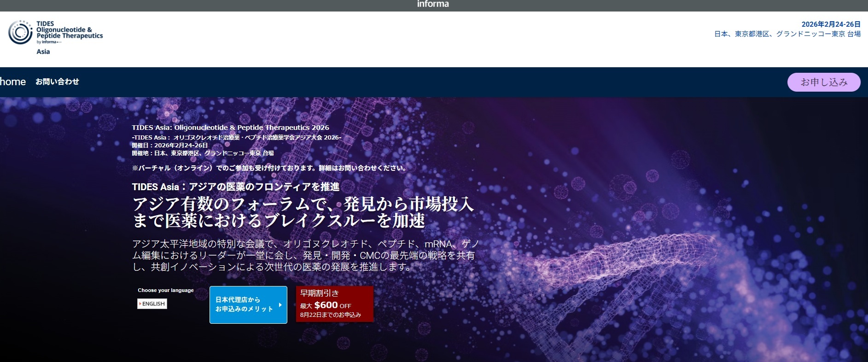The width and height of the screenshot is (868, 362).
Task: Click the Japanese subtitle オリゴヌクレオチド治療薬・ペプチド治療薬学会アジア大会 2026
Action: (x=237, y=137)
